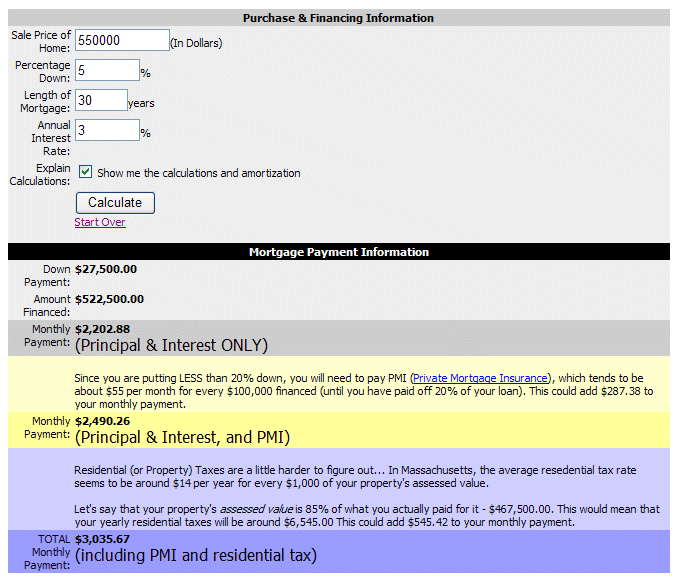
Task: Select the payment with PMI $2,490.26
Action: click(102, 422)
